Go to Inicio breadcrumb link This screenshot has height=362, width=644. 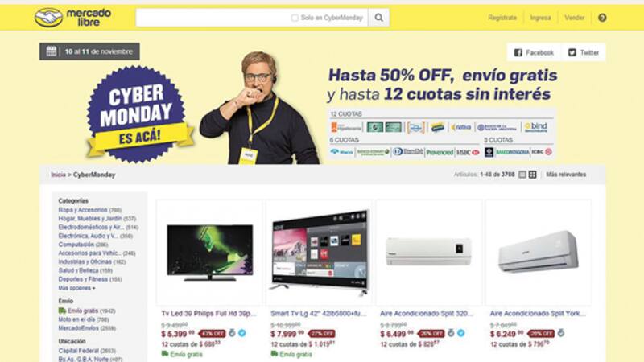[58, 175]
